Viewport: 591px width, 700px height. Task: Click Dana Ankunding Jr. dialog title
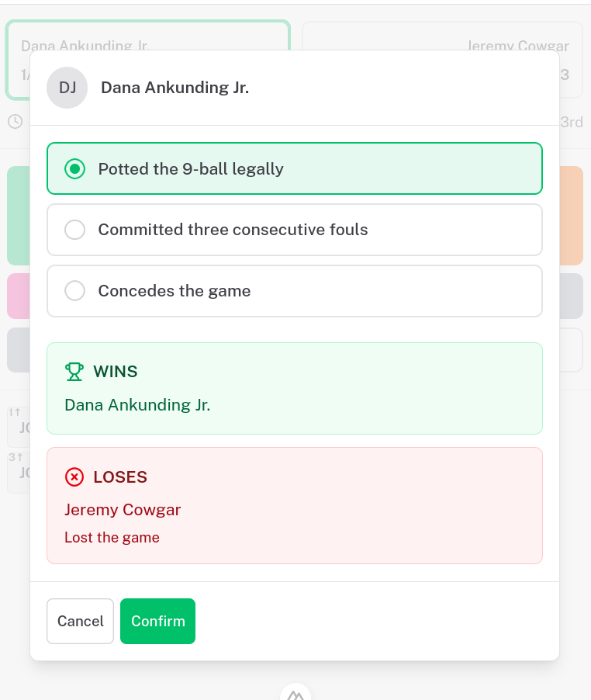(x=174, y=87)
